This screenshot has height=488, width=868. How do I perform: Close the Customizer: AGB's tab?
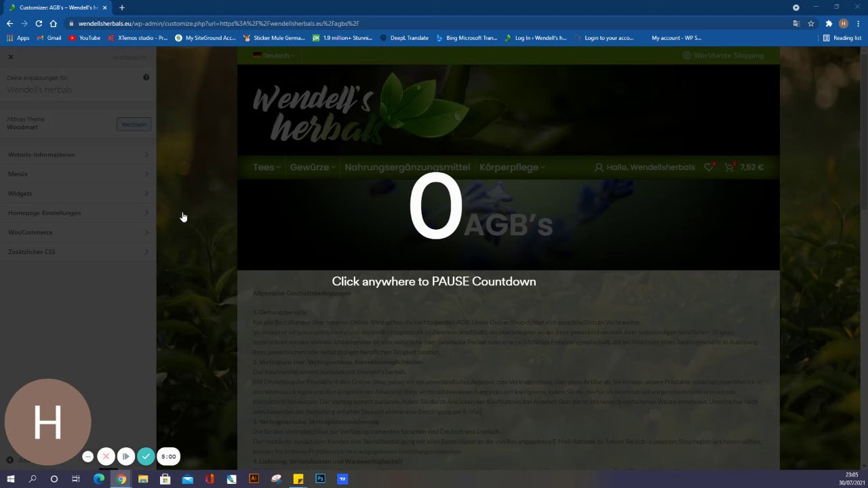[105, 7]
